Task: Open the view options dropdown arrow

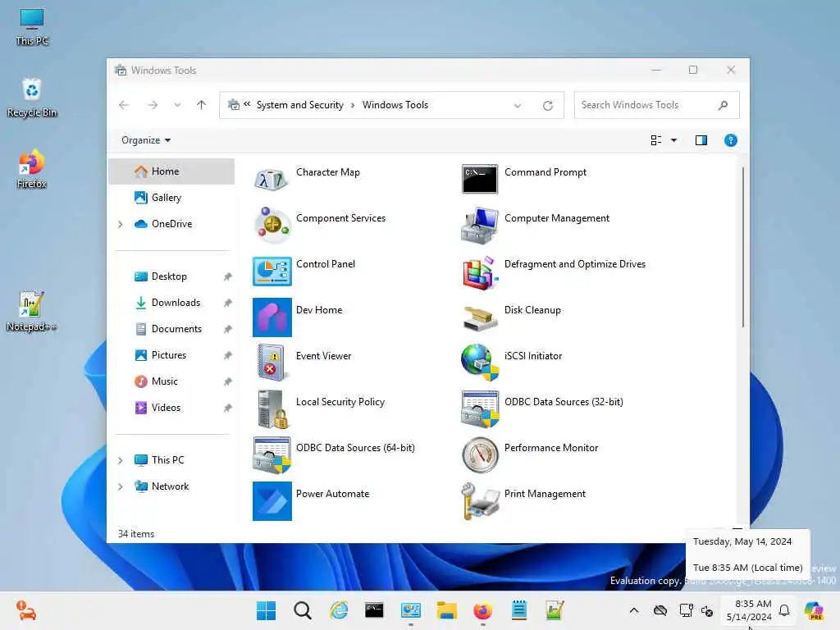Action: pos(674,140)
